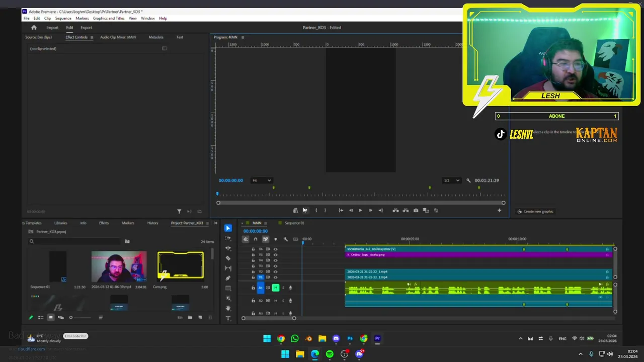Open the Sequence menu
This screenshot has width=644, height=362.
[x=63, y=19]
